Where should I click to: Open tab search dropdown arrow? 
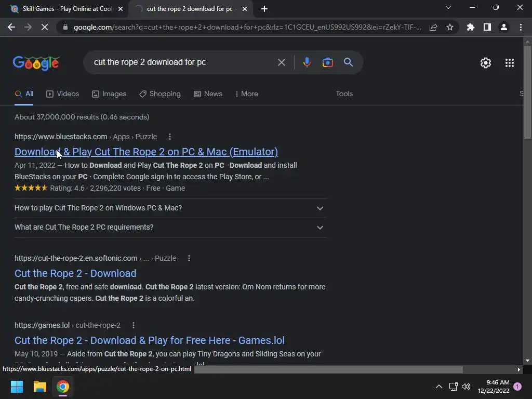[448, 7]
